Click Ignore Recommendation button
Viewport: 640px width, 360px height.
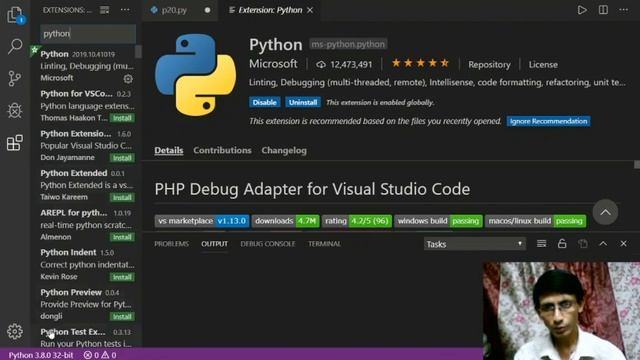pos(548,121)
